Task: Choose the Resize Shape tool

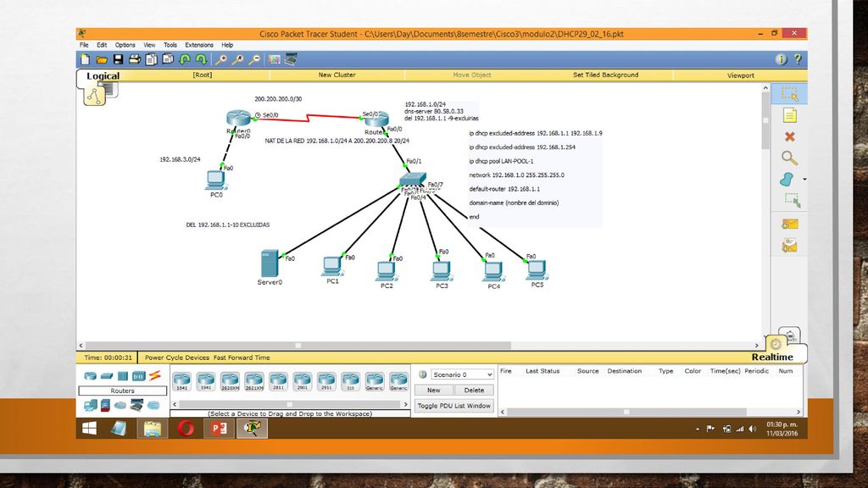Action: (792, 200)
